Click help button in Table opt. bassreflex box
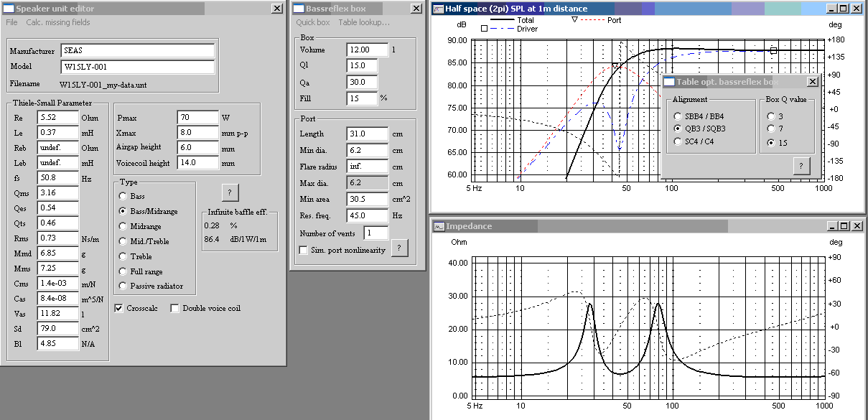This screenshot has height=420, width=868. 801,166
